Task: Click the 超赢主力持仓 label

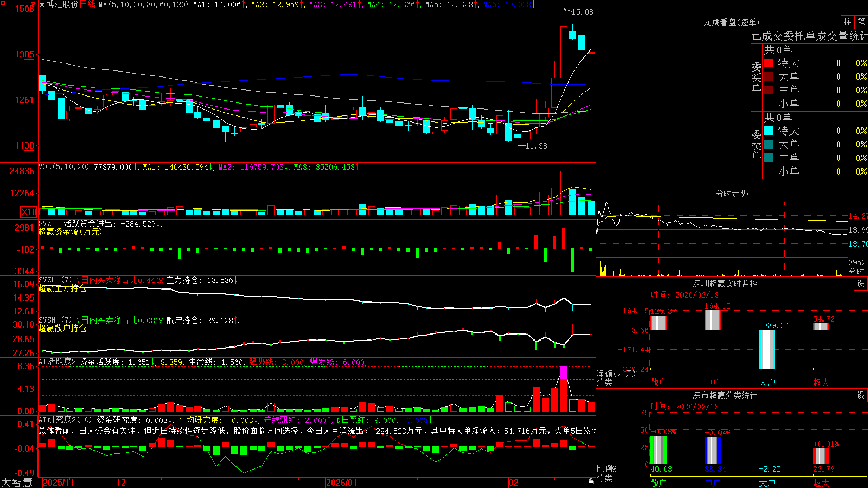Action: coord(62,288)
